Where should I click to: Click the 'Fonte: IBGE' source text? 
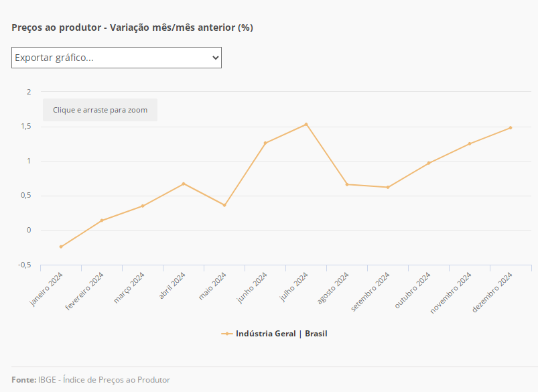[x=90, y=380]
